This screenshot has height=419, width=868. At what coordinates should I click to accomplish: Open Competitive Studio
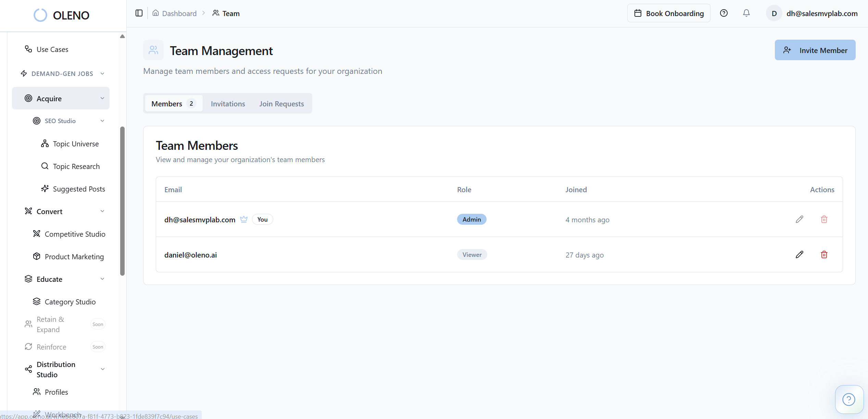pos(75,234)
